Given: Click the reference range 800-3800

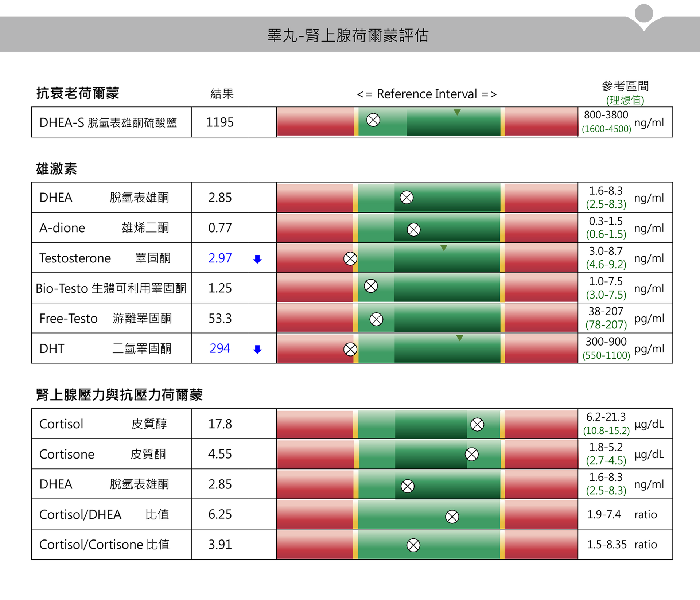Looking at the screenshot, I should [x=606, y=115].
